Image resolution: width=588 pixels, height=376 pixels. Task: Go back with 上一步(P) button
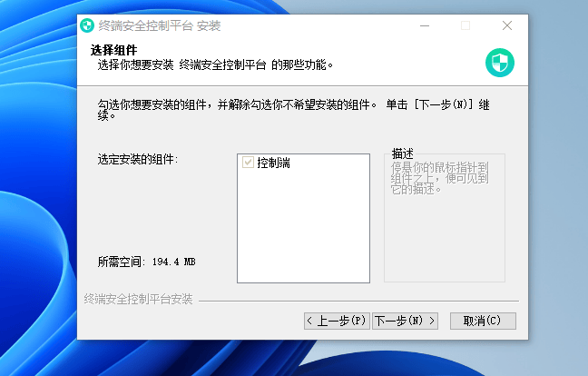point(336,321)
